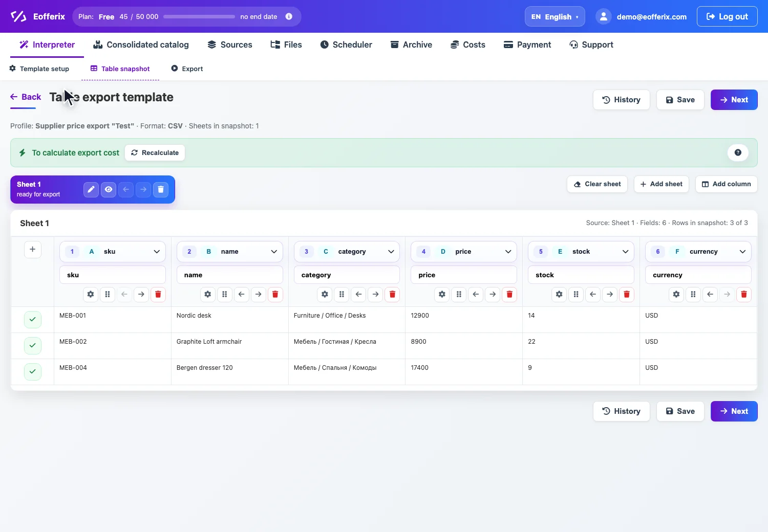
Task: Open the Interpreter tab
Action: (x=47, y=45)
